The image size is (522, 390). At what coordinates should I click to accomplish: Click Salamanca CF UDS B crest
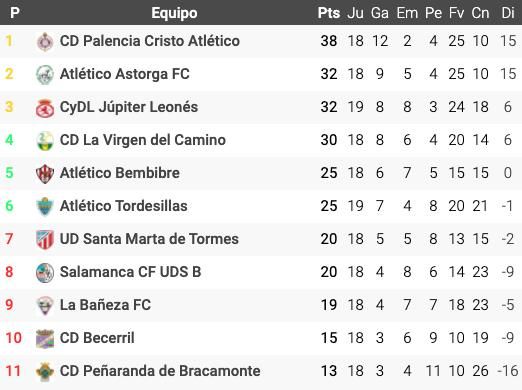pyautogui.click(x=45, y=272)
